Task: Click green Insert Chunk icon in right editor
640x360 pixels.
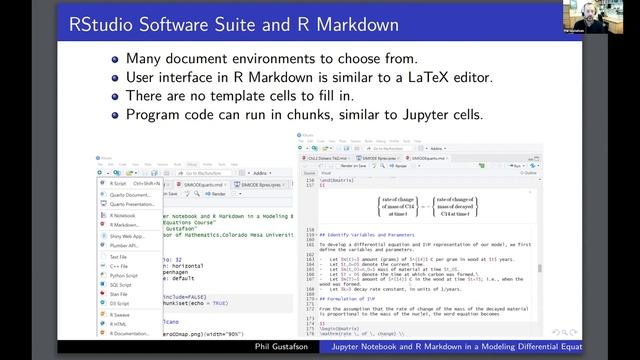Action: (x=482, y=166)
